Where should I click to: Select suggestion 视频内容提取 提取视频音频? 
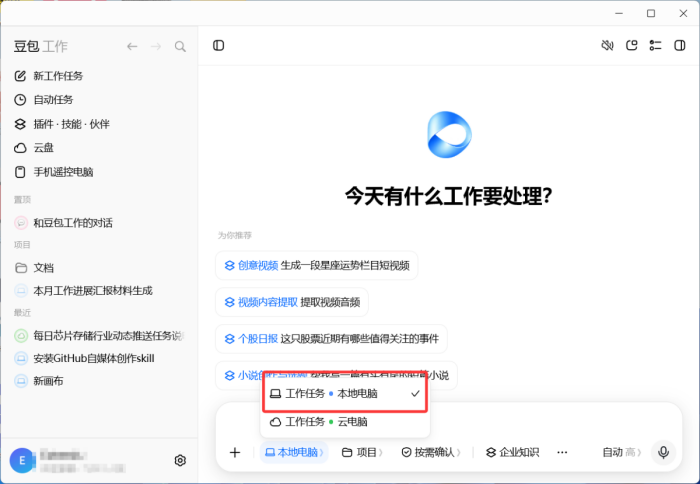292,302
